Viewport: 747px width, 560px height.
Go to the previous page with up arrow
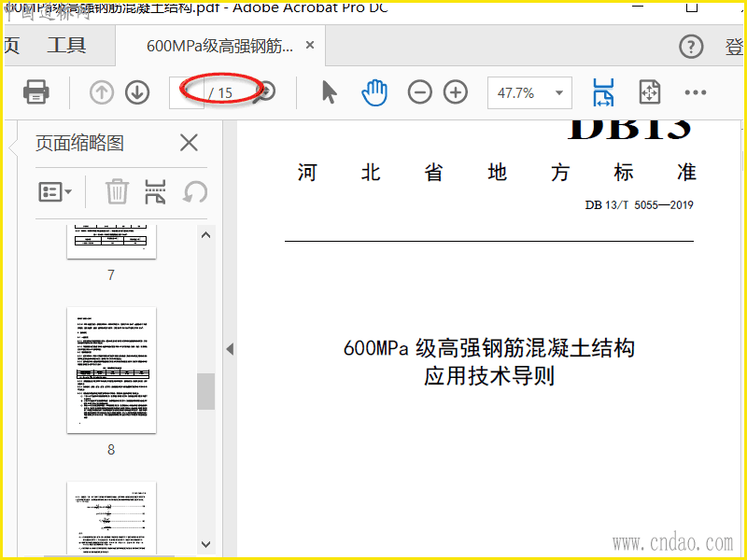(102, 92)
